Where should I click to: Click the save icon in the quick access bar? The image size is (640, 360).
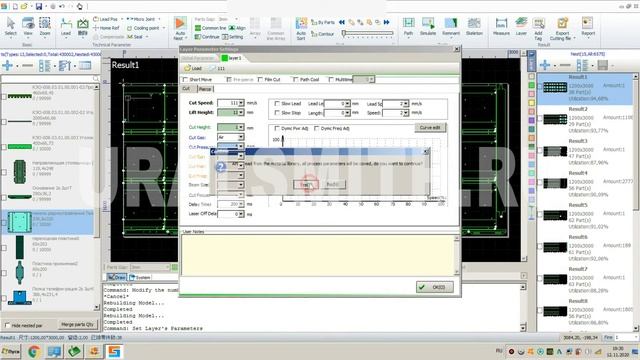coord(39,6)
